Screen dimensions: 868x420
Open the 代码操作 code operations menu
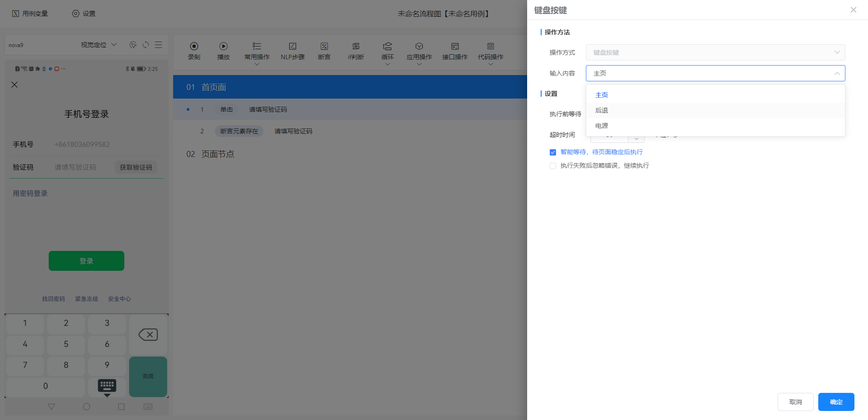(x=491, y=53)
